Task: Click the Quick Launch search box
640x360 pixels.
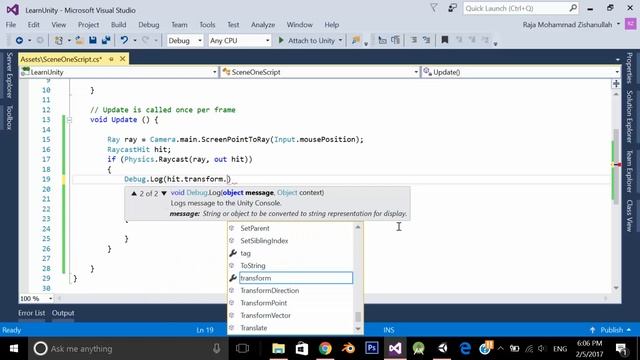Action: click(x=521, y=9)
